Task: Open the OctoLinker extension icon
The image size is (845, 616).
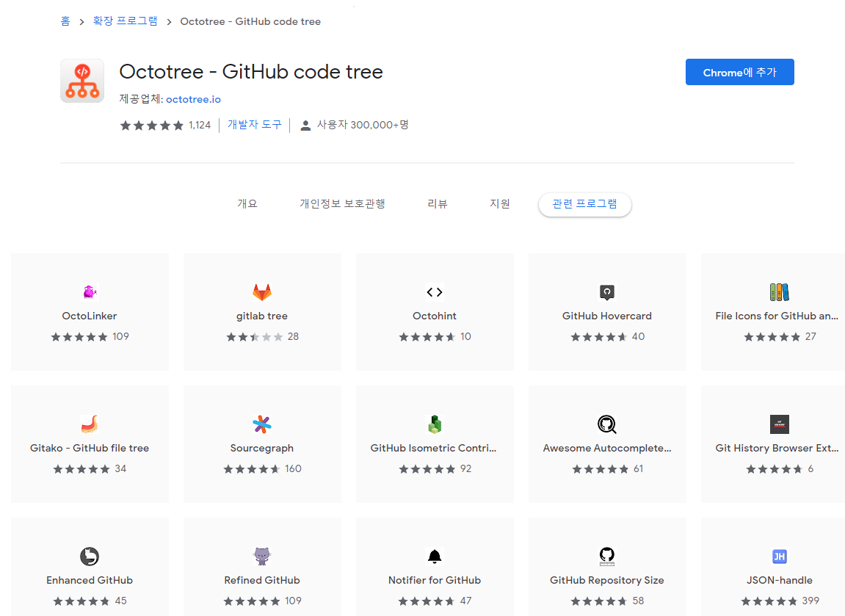Action: 90,292
